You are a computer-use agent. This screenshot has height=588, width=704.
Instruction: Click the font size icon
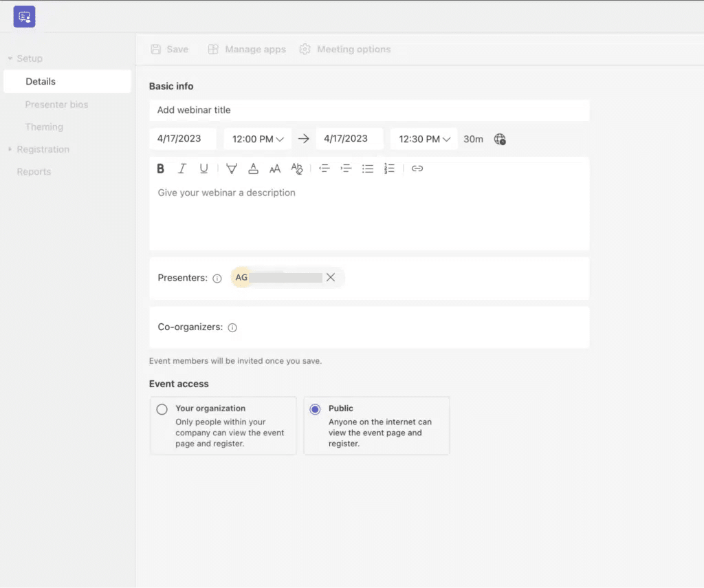coord(275,168)
